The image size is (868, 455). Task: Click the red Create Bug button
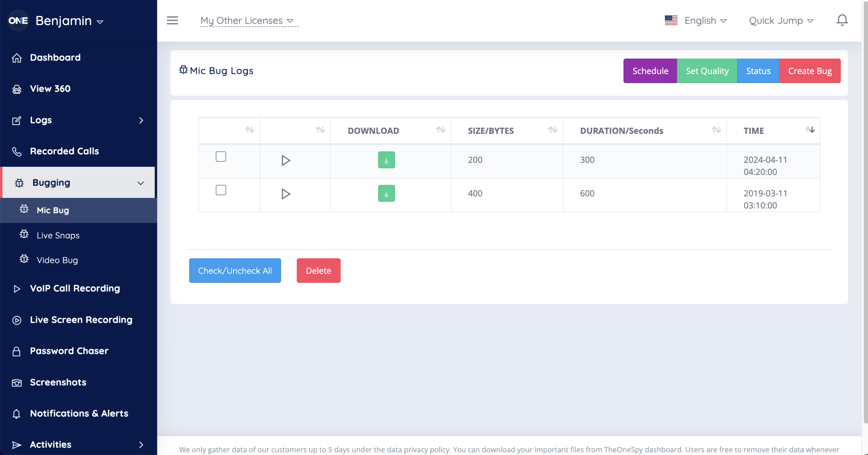810,71
